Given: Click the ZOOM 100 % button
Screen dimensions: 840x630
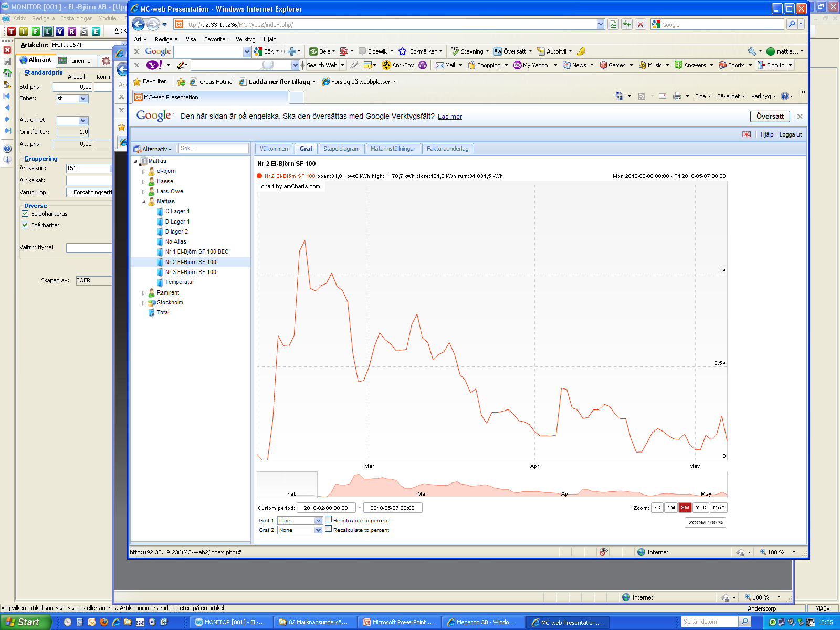Looking at the screenshot, I should pyautogui.click(x=706, y=522).
